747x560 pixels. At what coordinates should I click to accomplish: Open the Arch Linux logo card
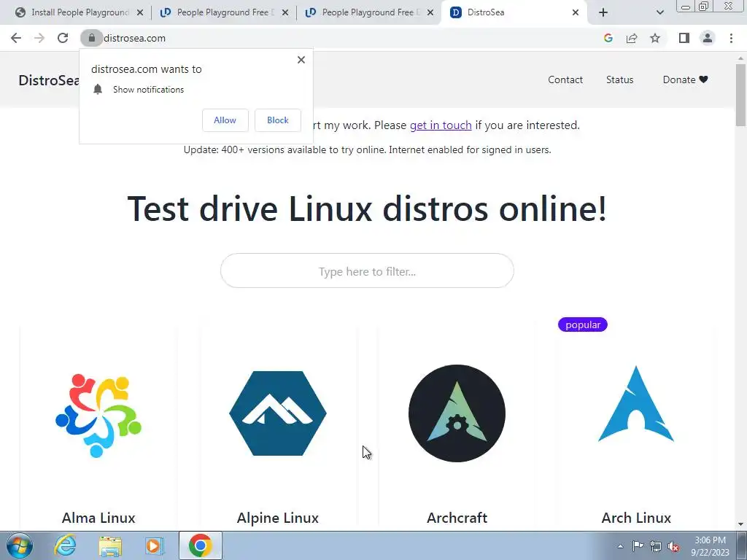(636, 404)
